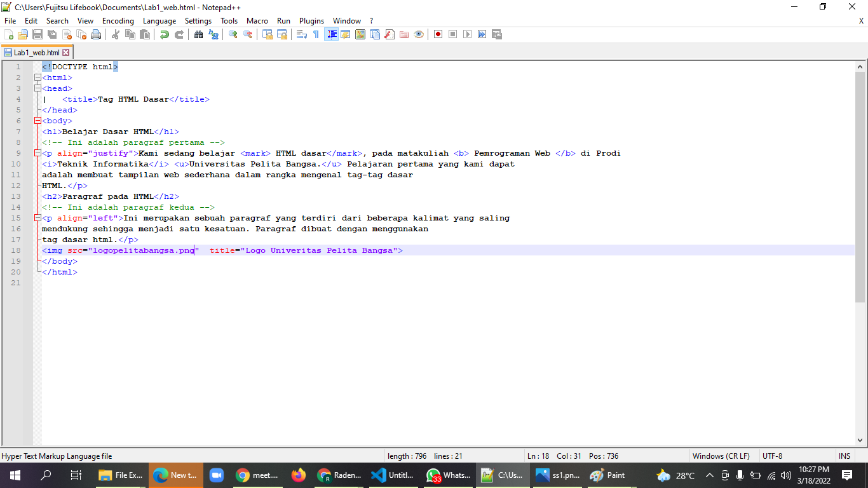
Task: Click the vertical scrollbar down arrow
Action: 860,440
